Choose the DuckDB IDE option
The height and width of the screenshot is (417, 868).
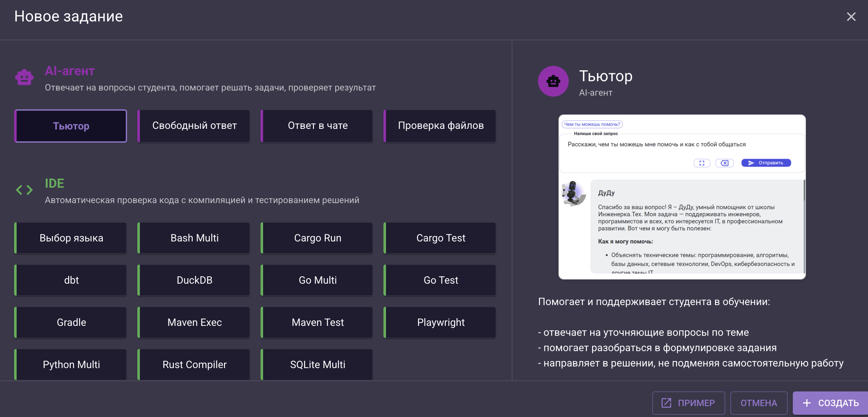194,280
